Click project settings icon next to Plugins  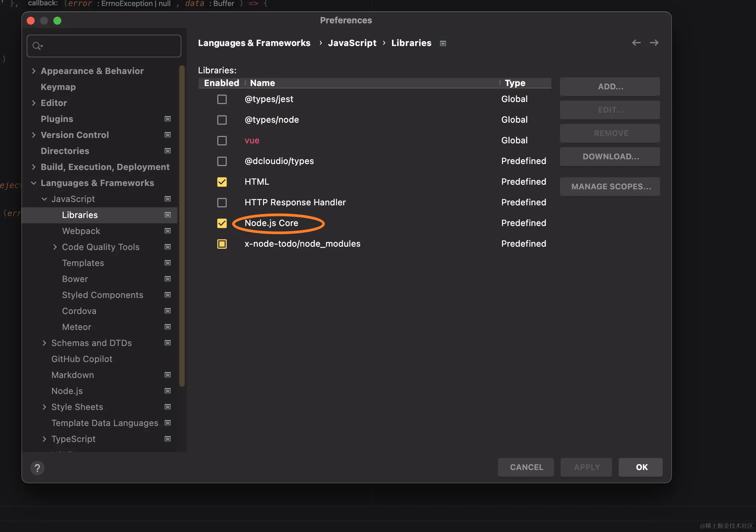click(x=168, y=119)
